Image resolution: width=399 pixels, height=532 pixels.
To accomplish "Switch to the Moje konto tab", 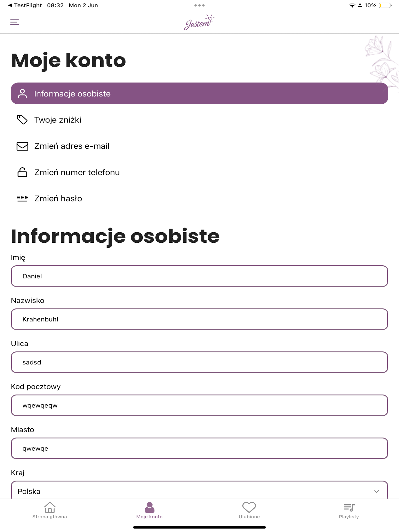I will (149, 510).
